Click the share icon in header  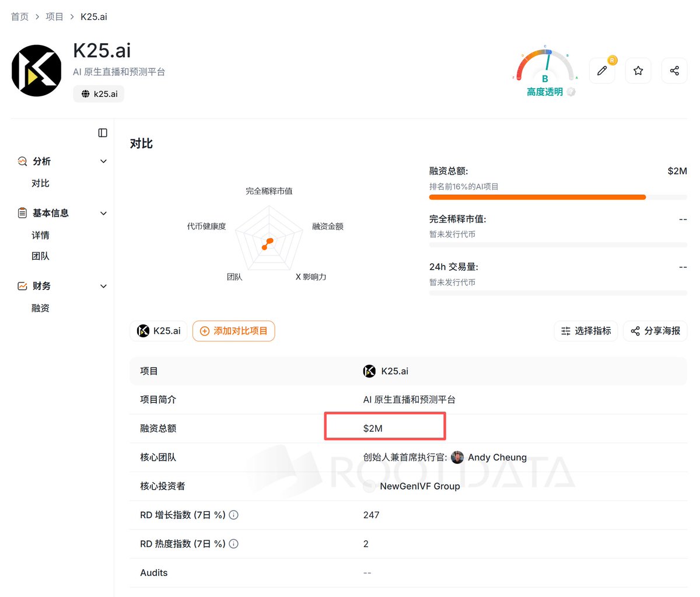tap(674, 71)
